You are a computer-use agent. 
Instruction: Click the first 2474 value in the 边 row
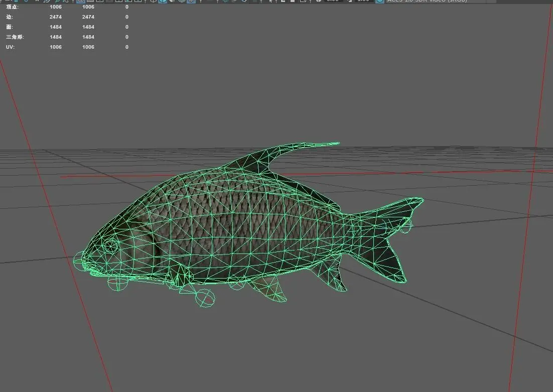(56, 17)
